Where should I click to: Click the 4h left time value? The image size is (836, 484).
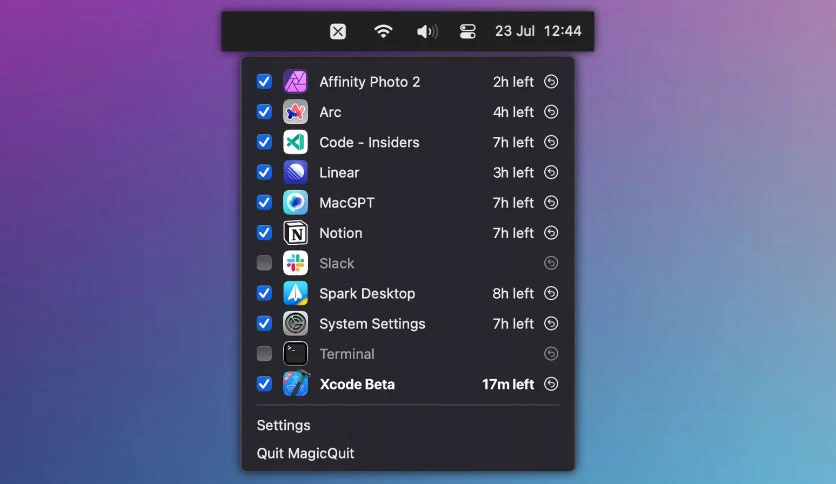click(513, 112)
